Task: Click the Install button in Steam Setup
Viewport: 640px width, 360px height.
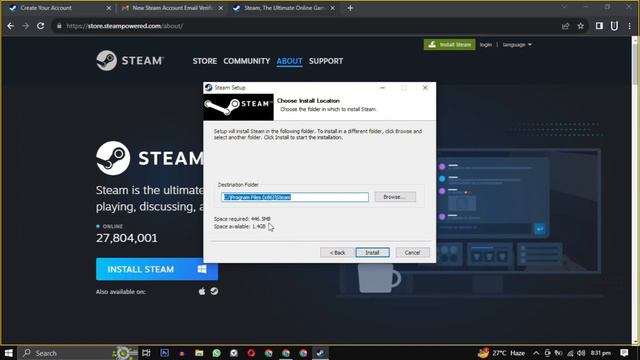Action: (372, 253)
